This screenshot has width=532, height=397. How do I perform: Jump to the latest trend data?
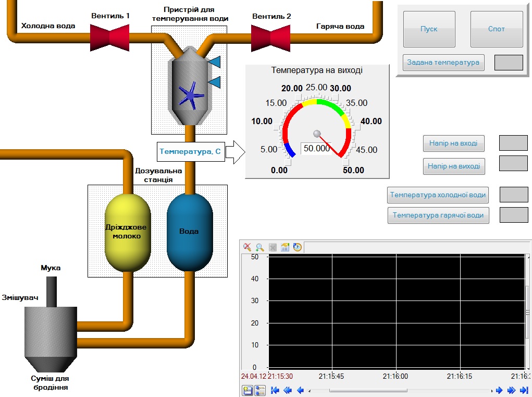[x=523, y=390]
